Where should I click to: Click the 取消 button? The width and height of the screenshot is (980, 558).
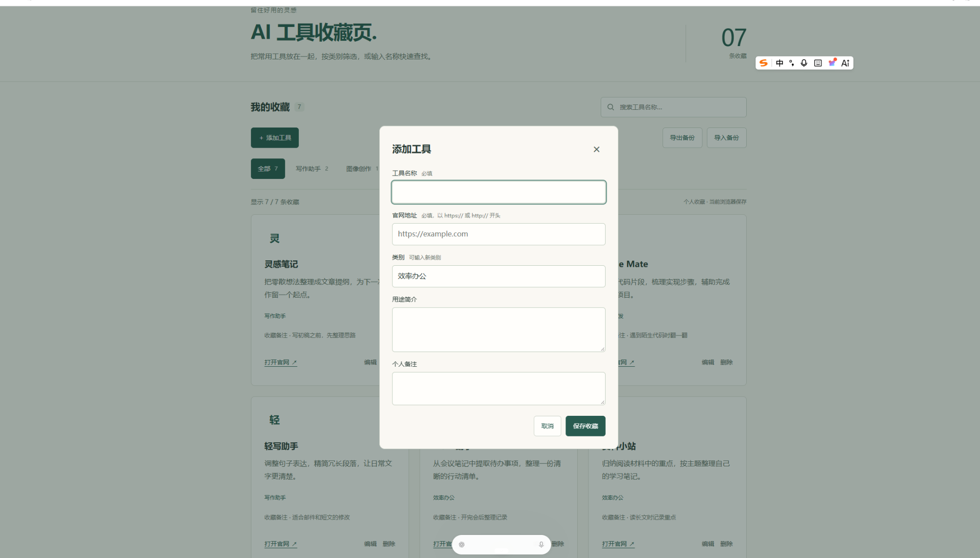click(547, 426)
